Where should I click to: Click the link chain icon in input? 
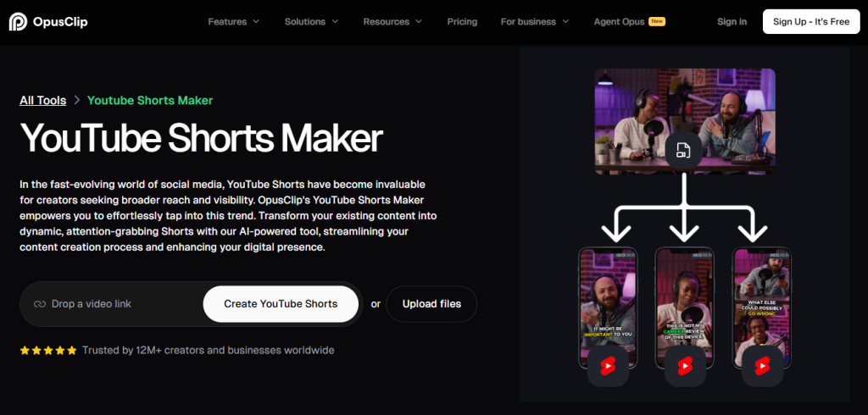click(x=39, y=304)
